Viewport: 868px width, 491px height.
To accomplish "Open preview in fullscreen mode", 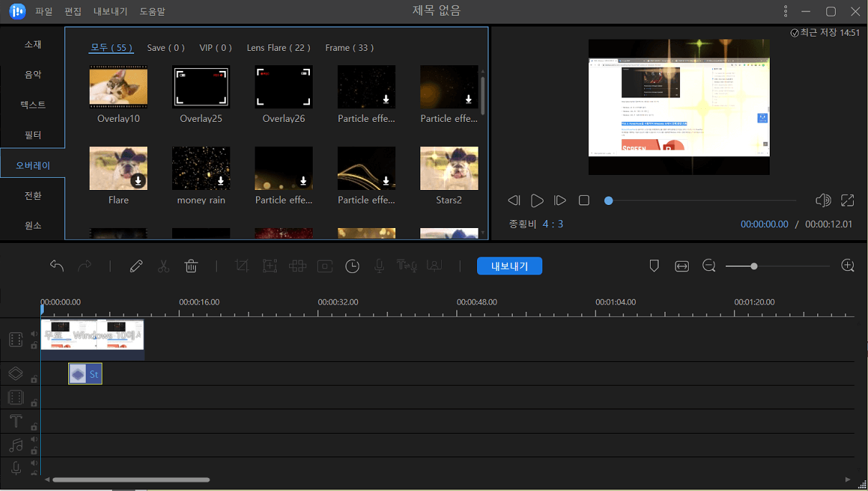I will 847,201.
